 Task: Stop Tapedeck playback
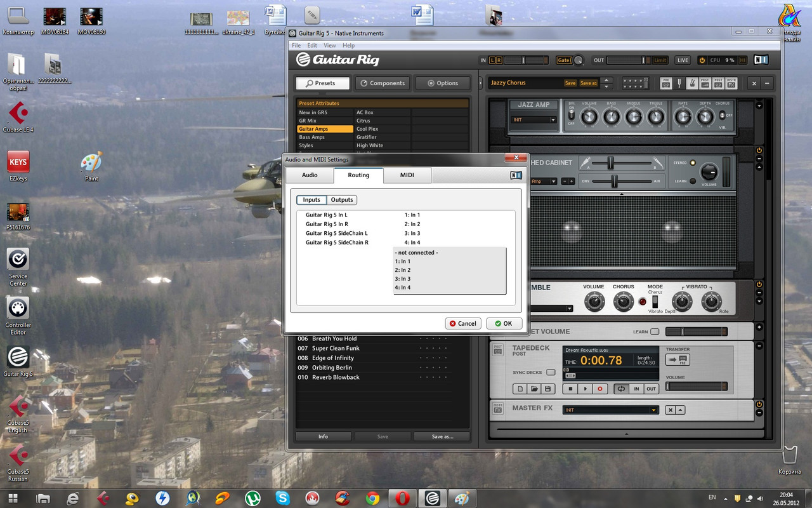click(571, 389)
